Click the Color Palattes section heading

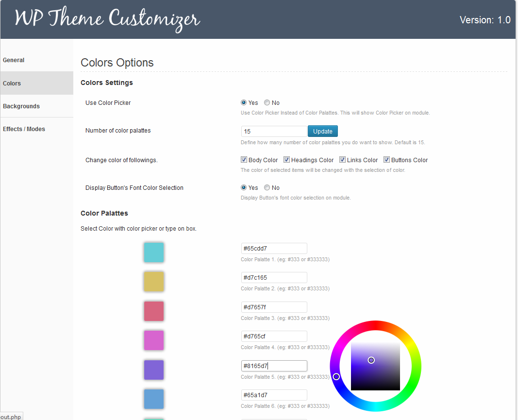[104, 213]
